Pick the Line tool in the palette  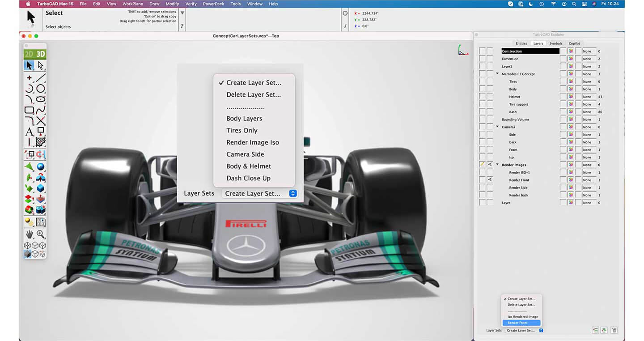[41, 78]
